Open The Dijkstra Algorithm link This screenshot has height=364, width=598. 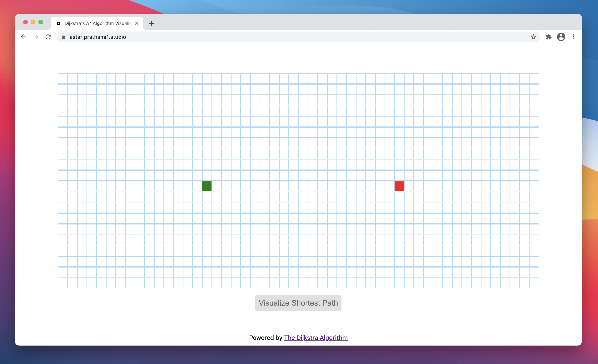click(x=316, y=337)
